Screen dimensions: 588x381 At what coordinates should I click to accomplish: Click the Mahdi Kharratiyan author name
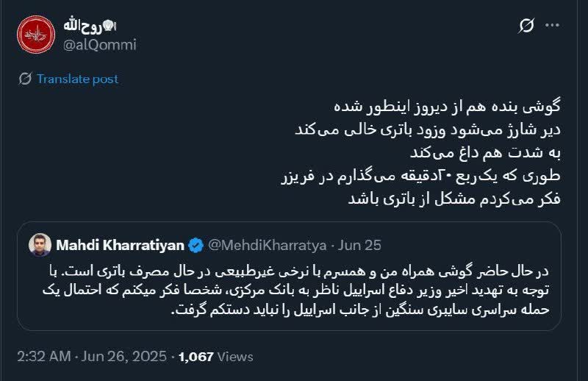pyautogui.click(x=120, y=245)
